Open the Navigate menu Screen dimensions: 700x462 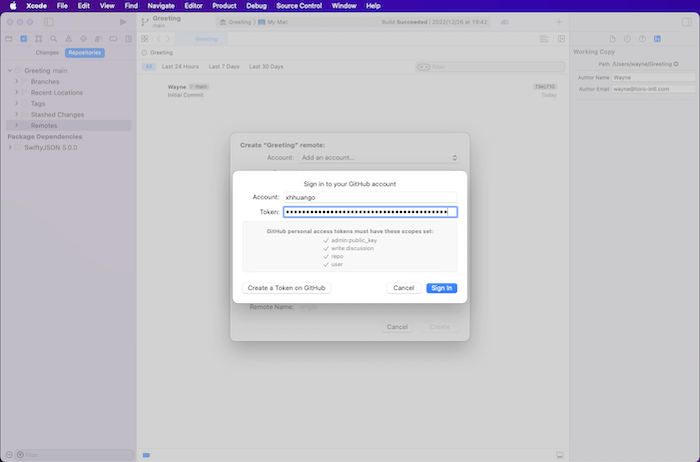[x=161, y=6]
